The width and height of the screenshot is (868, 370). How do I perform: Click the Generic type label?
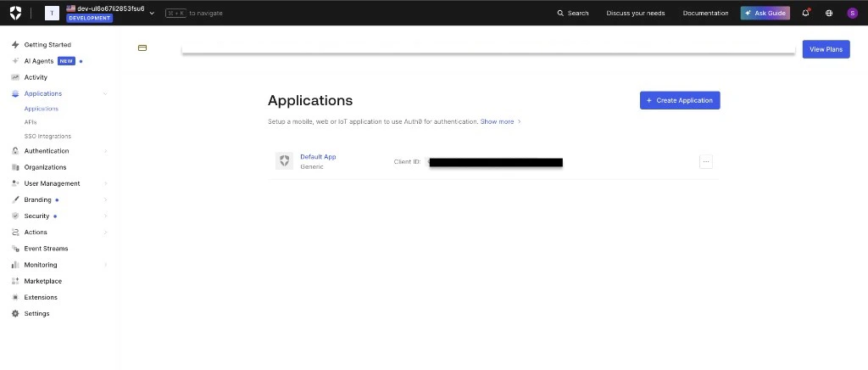pos(312,166)
